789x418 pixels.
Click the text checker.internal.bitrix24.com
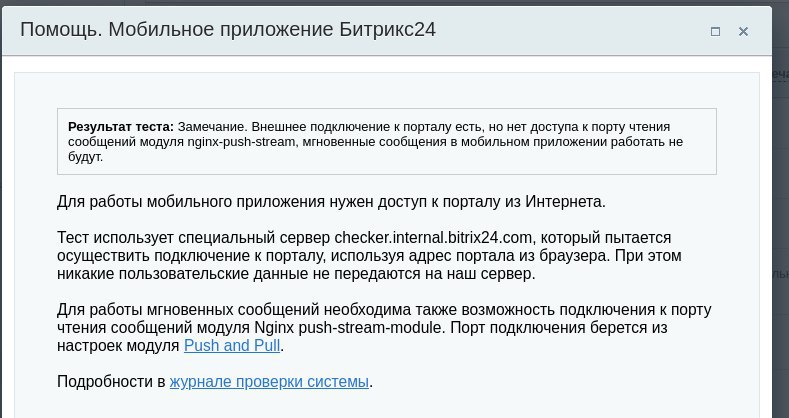(x=433, y=237)
